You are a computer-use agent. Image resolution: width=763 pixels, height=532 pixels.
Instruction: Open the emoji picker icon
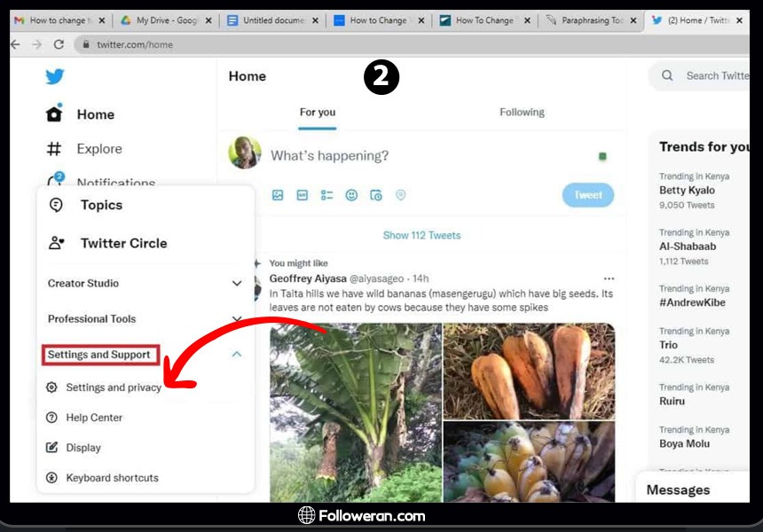pyautogui.click(x=351, y=195)
